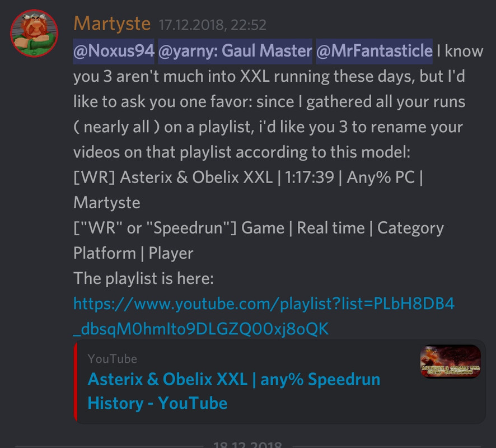Open the Asterix & Obelix XXL Speedrun History embed title

(234, 391)
